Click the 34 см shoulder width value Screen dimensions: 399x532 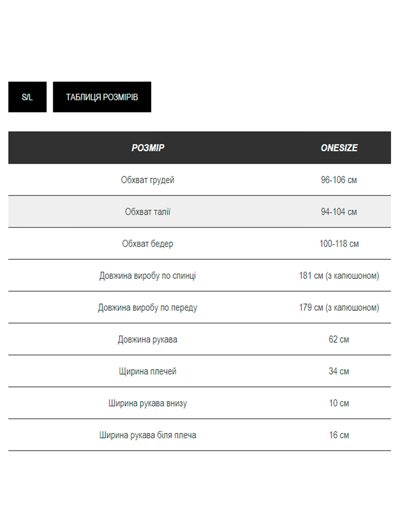(x=339, y=371)
